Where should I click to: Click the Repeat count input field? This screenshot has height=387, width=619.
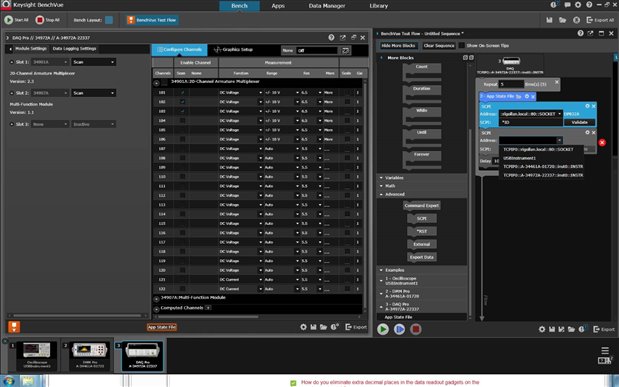tap(511, 84)
